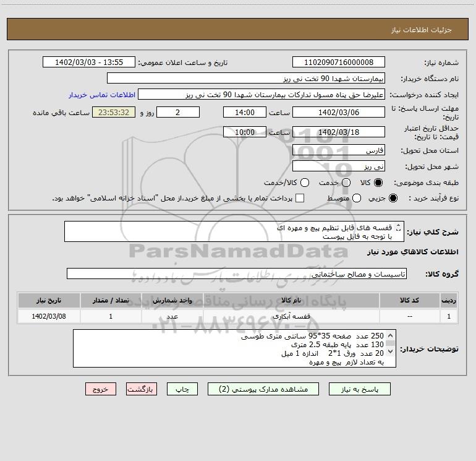
Task: Click the deadline time field 14:00
Action: 245,112
